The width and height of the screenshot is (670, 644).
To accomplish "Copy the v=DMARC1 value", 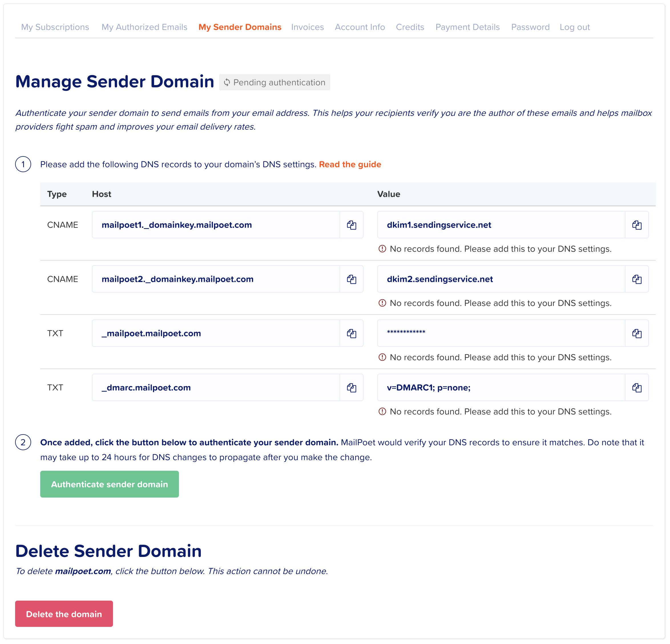I will [x=637, y=387].
